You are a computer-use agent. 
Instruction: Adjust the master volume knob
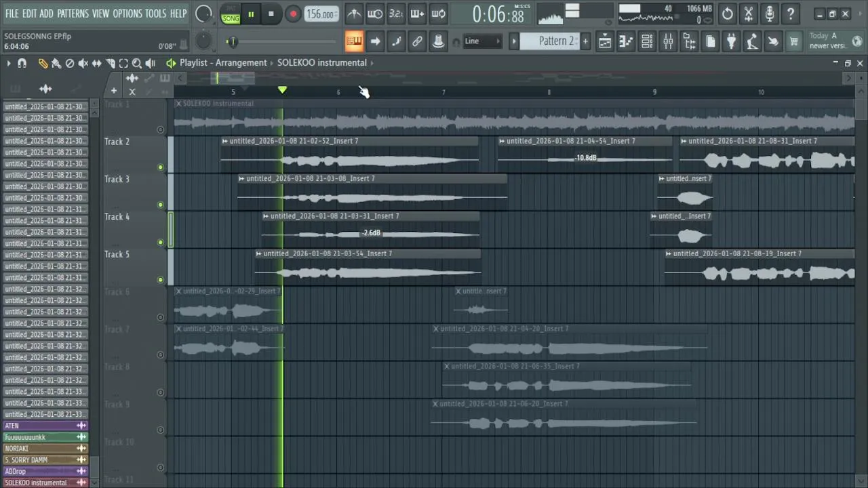click(203, 14)
